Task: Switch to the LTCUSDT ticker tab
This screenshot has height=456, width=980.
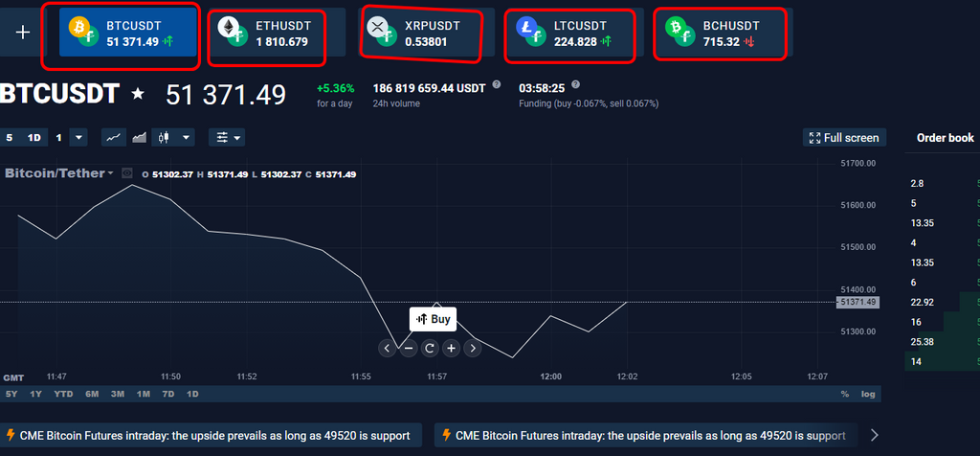Action: (575, 33)
